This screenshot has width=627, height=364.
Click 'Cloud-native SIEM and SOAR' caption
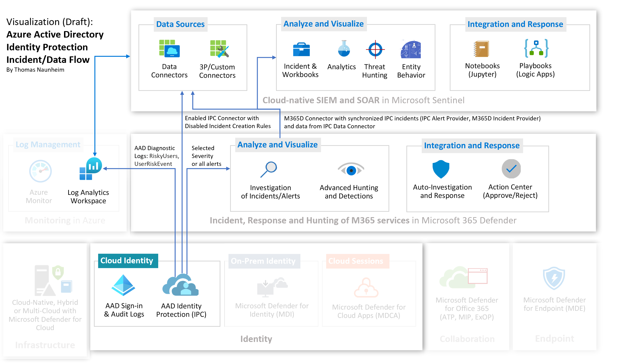pyautogui.click(x=321, y=100)
